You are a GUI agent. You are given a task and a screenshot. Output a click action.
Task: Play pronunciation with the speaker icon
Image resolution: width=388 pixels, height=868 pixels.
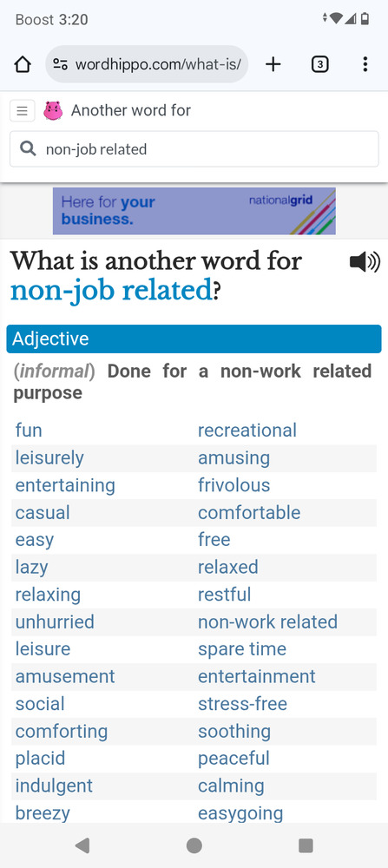point(365,262)
